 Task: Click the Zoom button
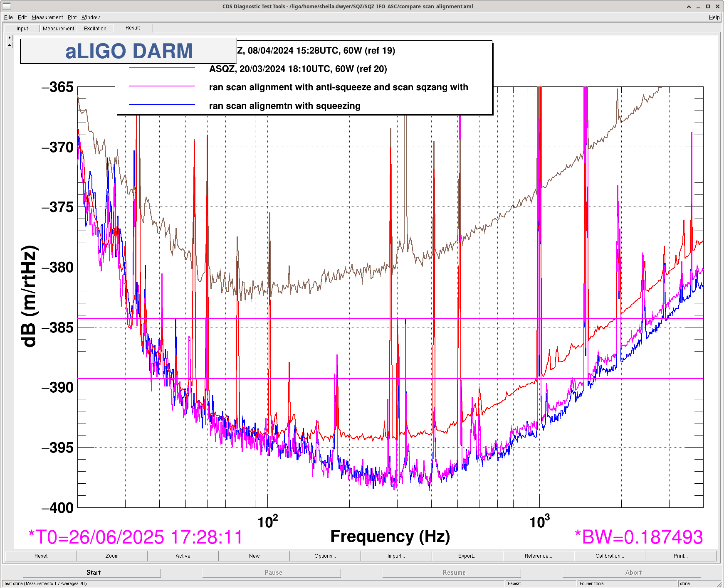[x=112, y=556]
